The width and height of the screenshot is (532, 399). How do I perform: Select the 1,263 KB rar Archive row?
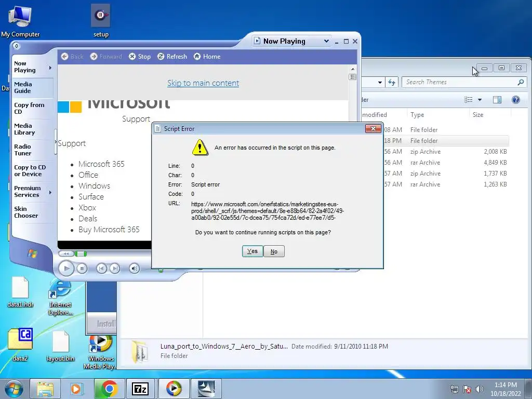[445, 184]
